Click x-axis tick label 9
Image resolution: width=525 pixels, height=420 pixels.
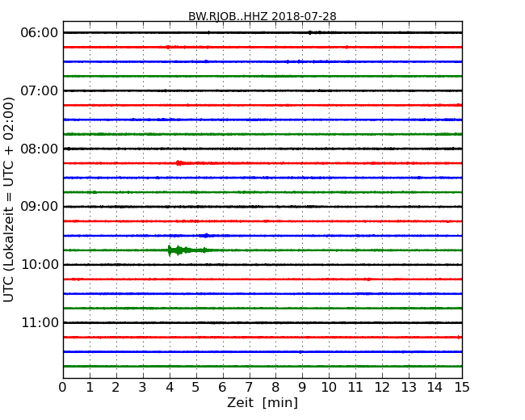(302, 388)
